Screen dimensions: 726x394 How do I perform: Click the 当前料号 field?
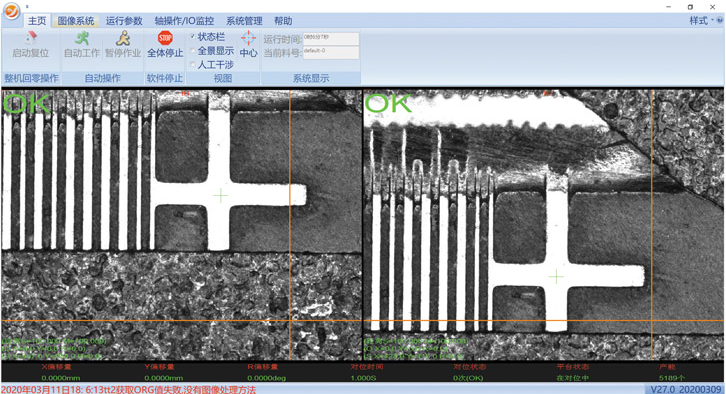[331, 52]
